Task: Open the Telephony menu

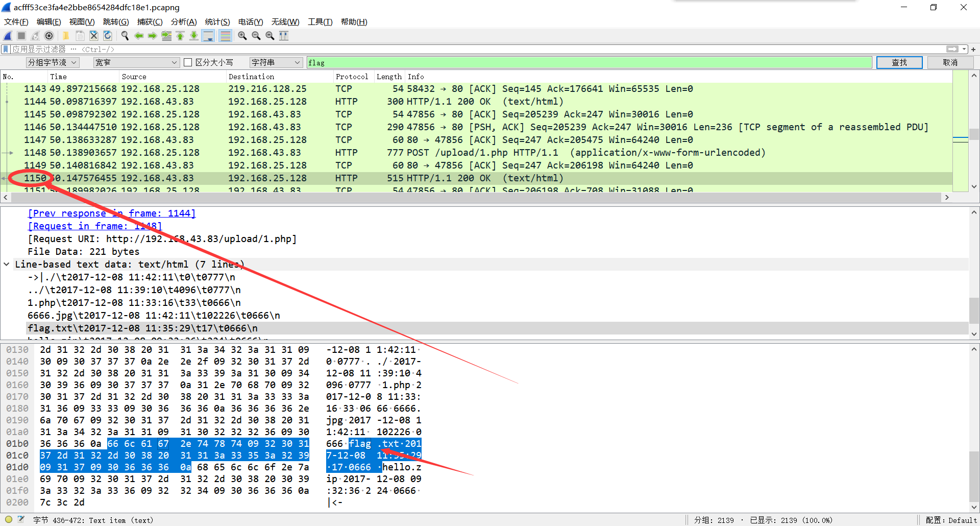Action: [251, 21]
